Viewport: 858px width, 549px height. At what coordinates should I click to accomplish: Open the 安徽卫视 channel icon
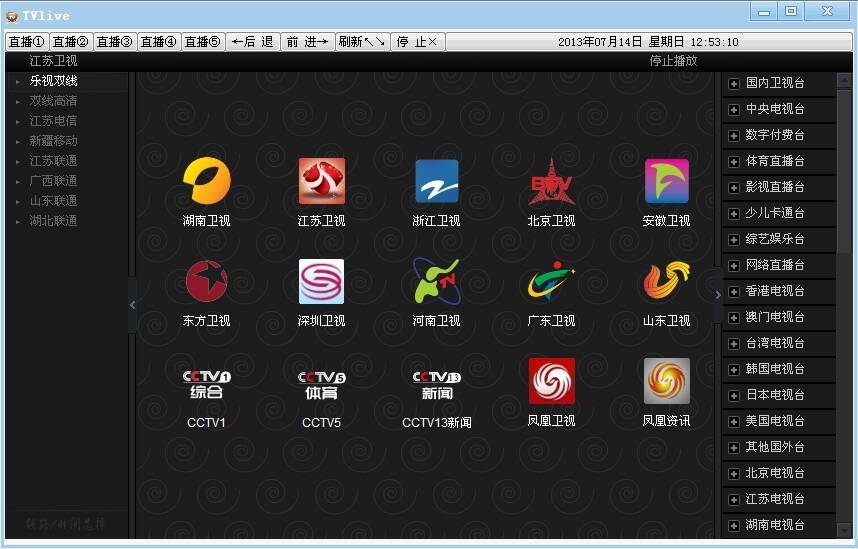click(666, 181)
